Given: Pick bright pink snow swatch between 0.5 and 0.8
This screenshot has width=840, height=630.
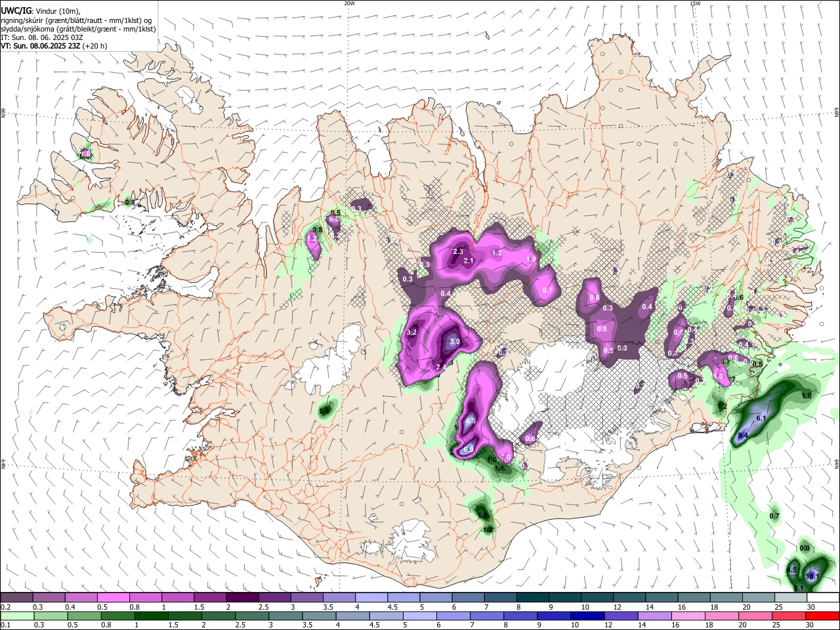Looking at the screenshot, I should click(x=113, y=598).
